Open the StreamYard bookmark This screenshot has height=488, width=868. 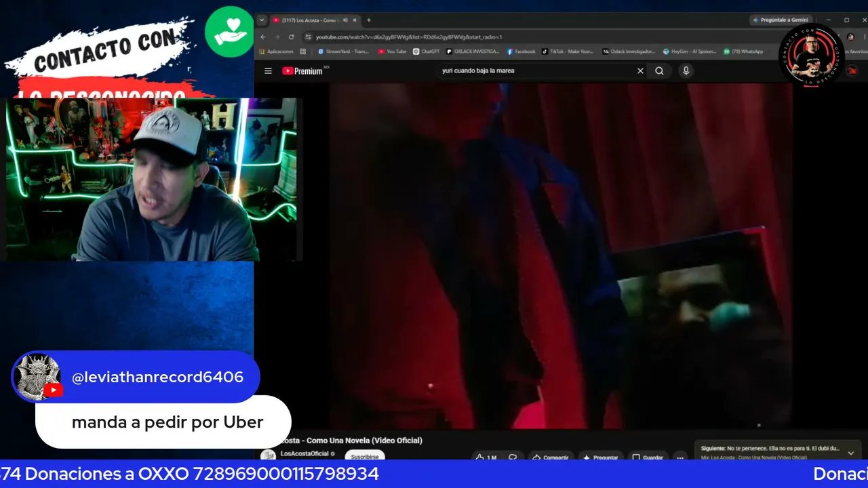(x=344, y=52)
